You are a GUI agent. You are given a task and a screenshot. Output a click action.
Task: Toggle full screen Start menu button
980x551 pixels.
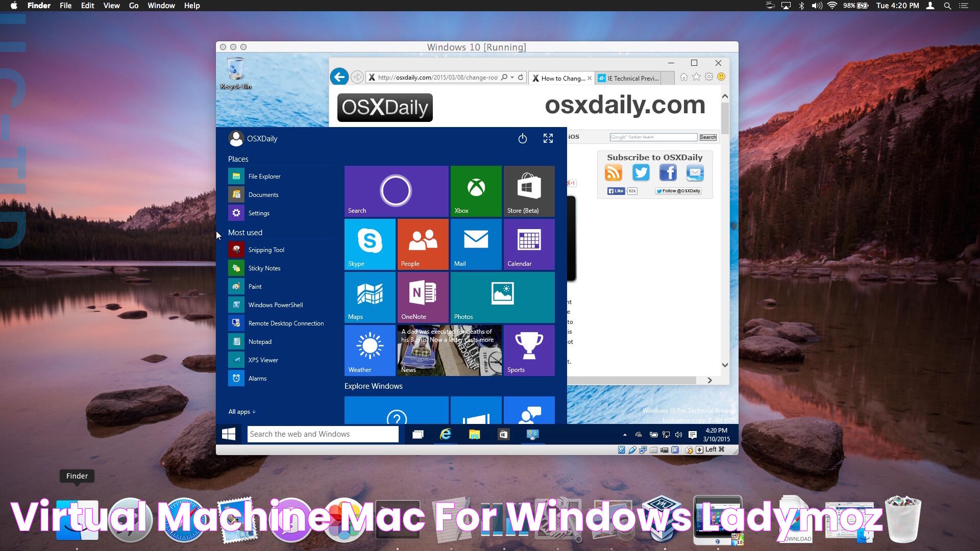click(x=548, y=139)
